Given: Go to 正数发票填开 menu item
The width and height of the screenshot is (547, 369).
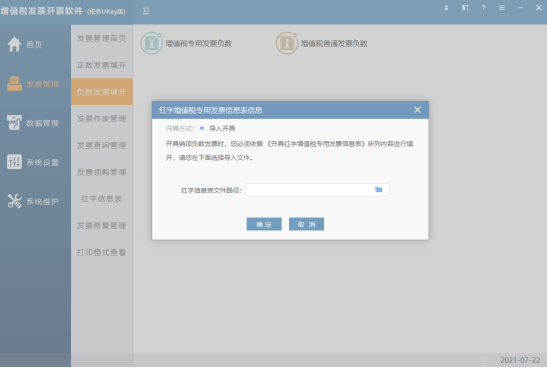Looking at the screenshot, I should [102, 65].
